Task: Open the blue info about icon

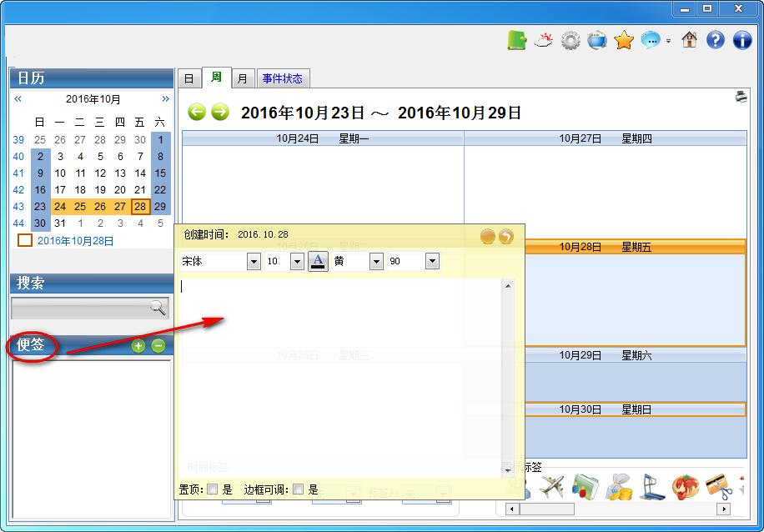Action: click(742, 40)
